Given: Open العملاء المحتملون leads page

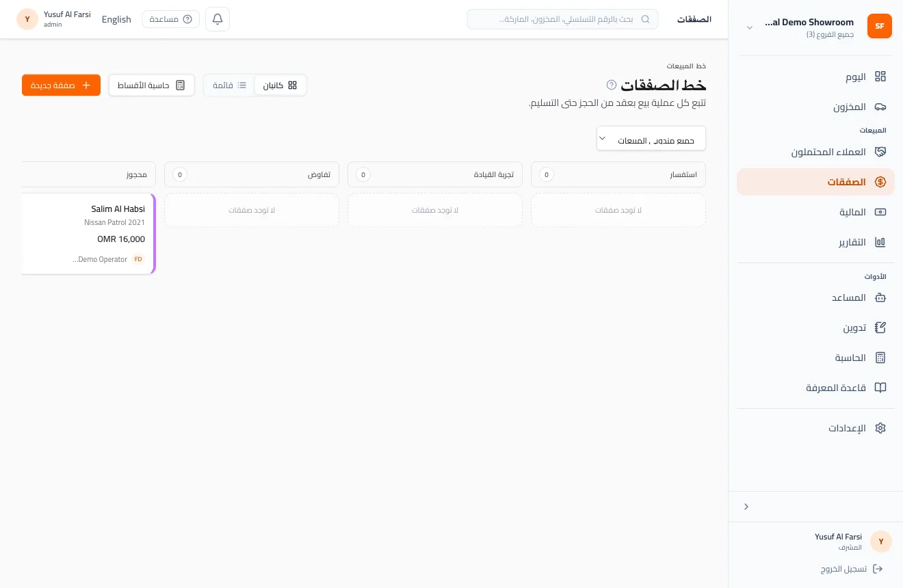Looking at the screenshot, I should pyautogui.click(x=815, y=152).
